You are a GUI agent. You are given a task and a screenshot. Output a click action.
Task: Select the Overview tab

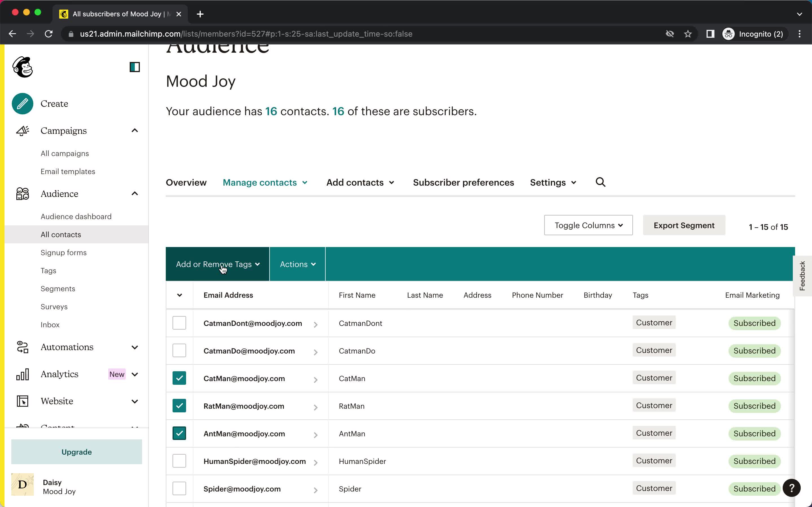186,182
